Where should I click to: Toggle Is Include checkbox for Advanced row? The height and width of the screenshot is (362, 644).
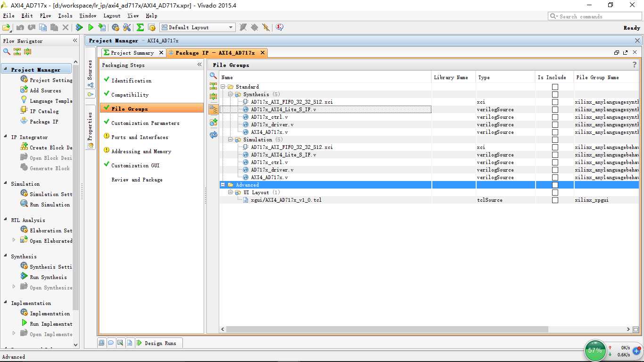[x=555, y=185]
